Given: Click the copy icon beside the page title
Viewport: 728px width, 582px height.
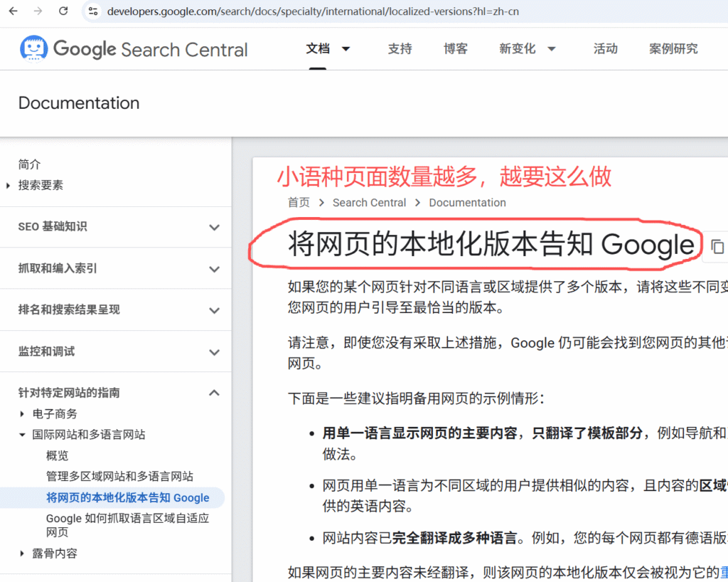Looking at the screenshot, I should click(x=717, y=247).
